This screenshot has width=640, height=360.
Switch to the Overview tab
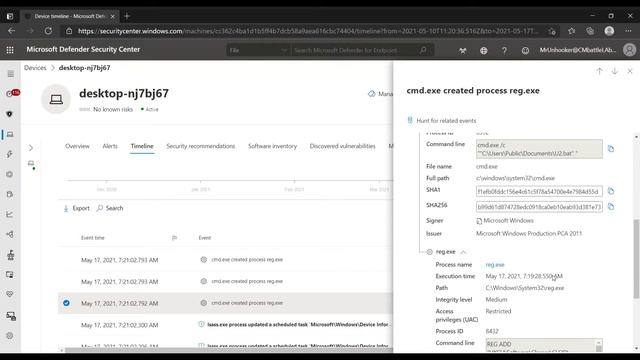tap(77, 146)
